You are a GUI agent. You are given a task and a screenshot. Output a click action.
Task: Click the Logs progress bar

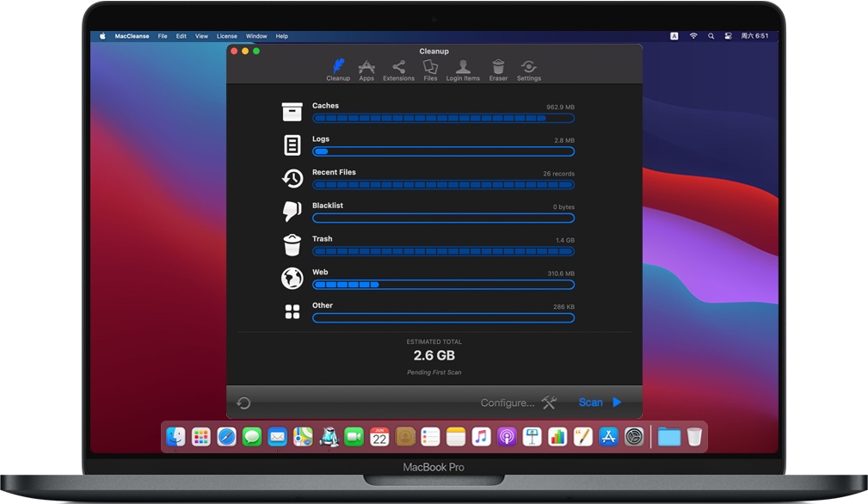click(443, 151)
